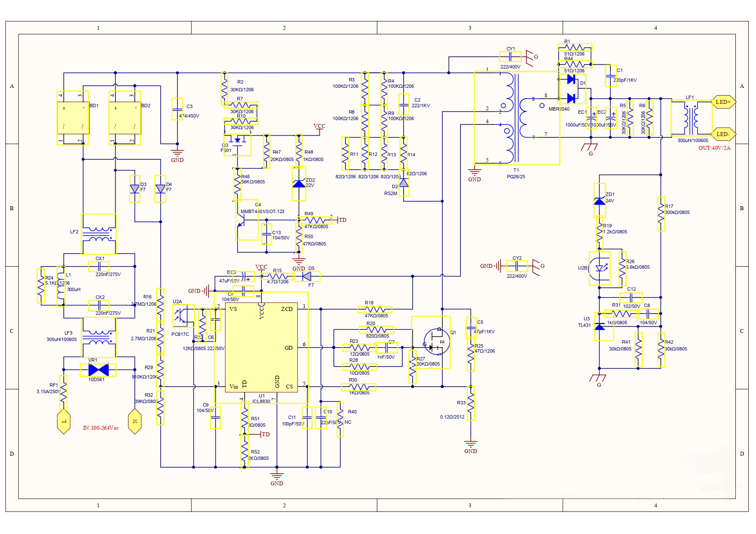Click capacitor C3 474/450V symbol

coord(177,109)
